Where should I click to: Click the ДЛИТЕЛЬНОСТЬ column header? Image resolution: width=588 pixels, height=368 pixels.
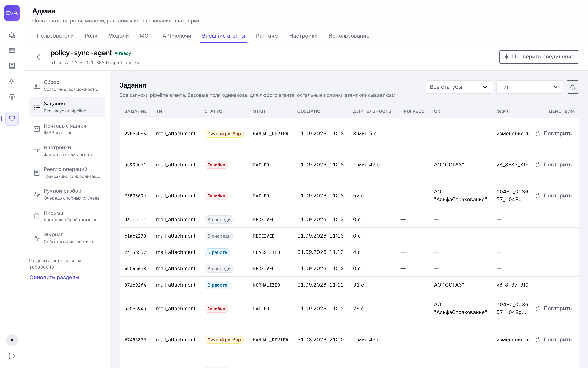372,111
